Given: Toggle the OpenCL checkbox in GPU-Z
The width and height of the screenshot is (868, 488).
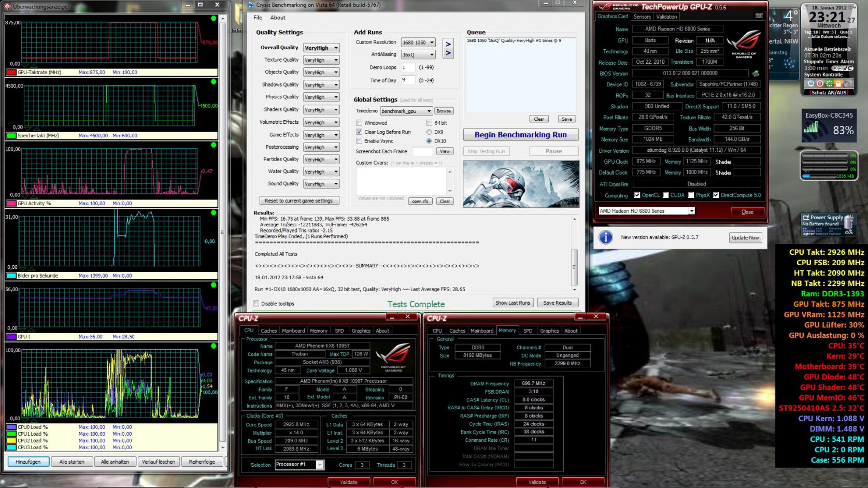Looking at the screenshot, I should [x=637, y=195].
